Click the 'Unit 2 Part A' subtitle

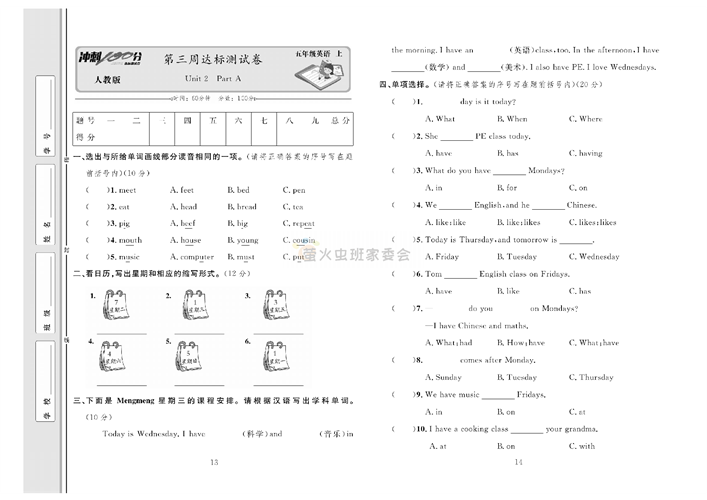[x=213, y=78]
